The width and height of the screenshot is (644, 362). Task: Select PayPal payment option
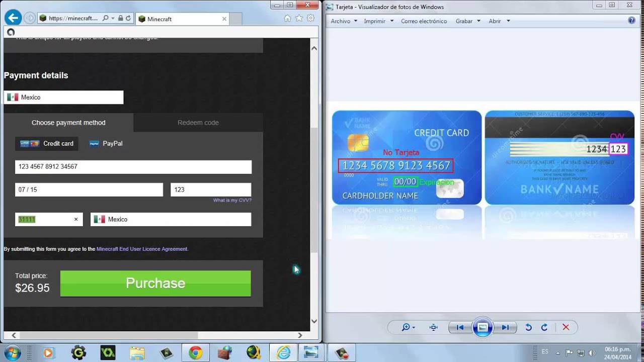click(x=106, y=143)
